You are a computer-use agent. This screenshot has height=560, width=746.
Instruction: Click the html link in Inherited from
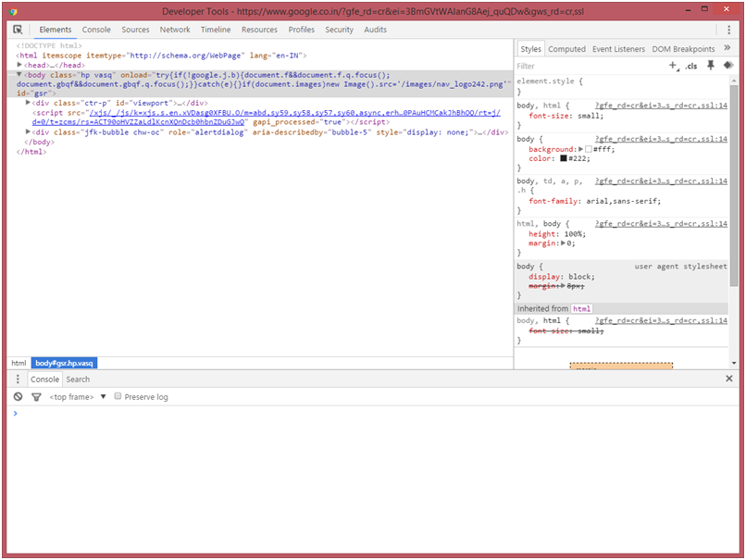(581, 309)
